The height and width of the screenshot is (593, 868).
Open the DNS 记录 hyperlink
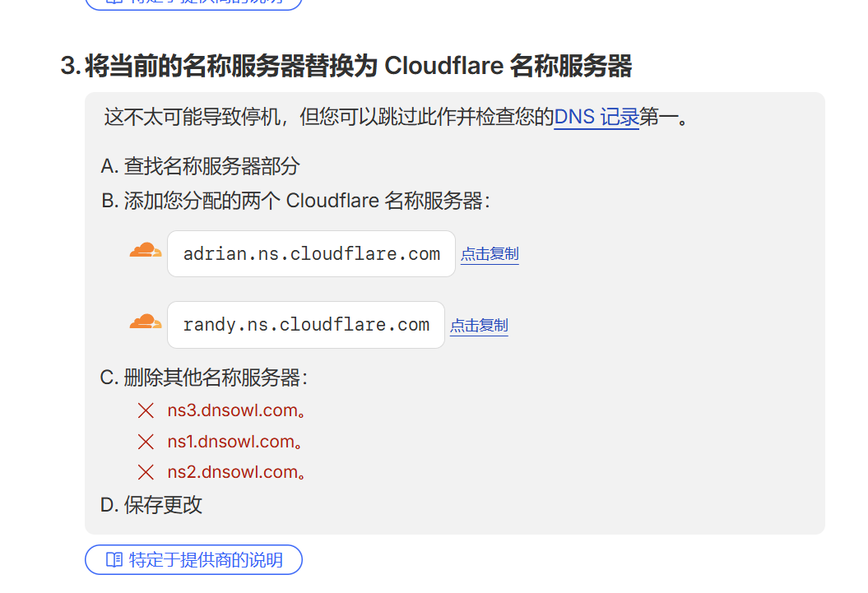tap(596, 117)
